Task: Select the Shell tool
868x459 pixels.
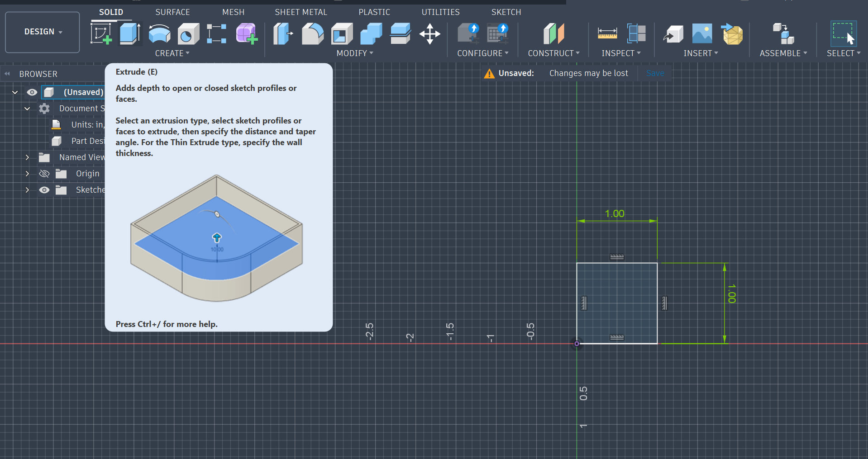Action: (342, 34)
